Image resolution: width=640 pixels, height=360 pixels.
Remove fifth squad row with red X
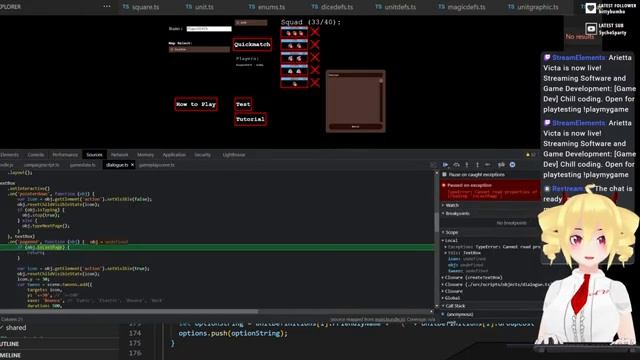point(315,82)
